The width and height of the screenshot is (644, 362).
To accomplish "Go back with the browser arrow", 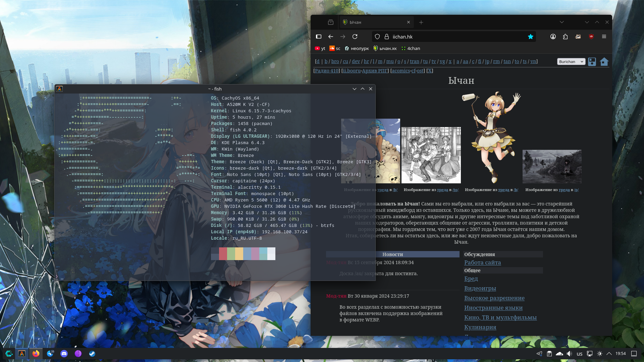I will (331, 37).
